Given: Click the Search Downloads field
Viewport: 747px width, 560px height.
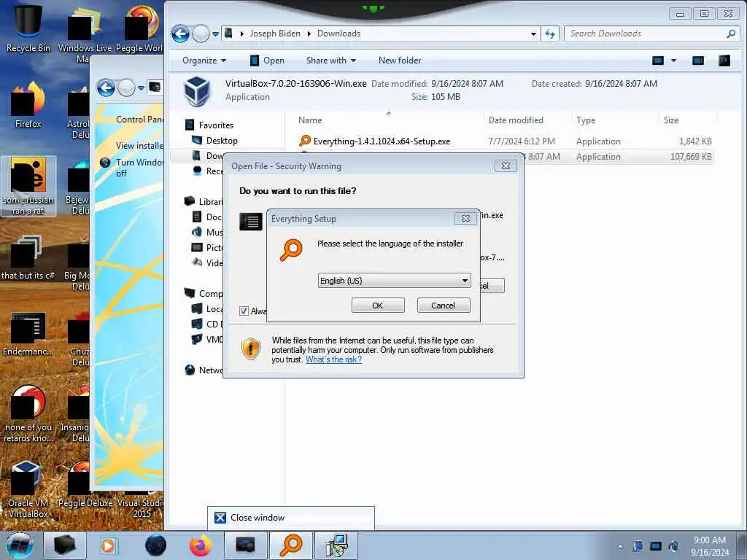Looking at the screenshot, I should (646, 34).
